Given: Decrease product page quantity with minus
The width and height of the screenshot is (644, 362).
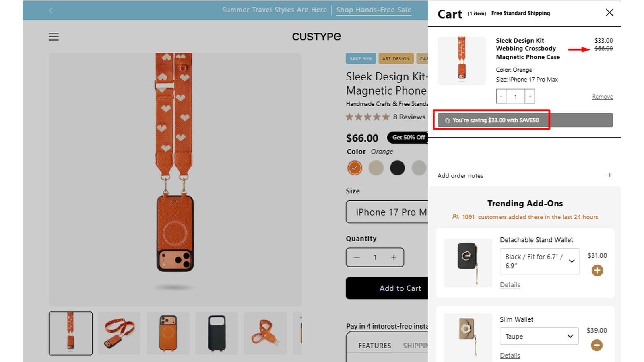Looking at the screenshot, I should coord(357,257).
